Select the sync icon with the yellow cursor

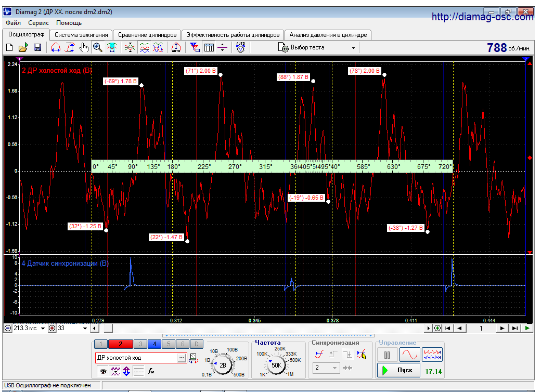[x=362, y=355]
